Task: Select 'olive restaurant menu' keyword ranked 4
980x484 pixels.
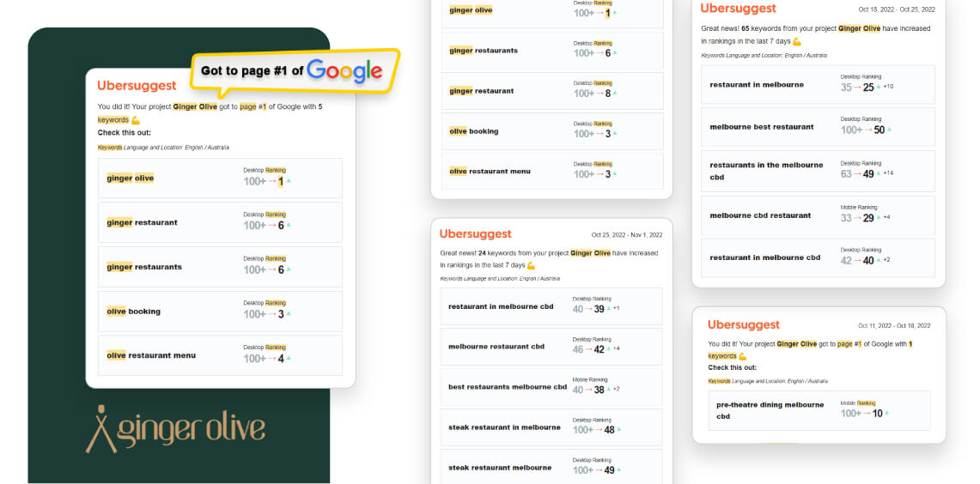Action: click(151, 355)
